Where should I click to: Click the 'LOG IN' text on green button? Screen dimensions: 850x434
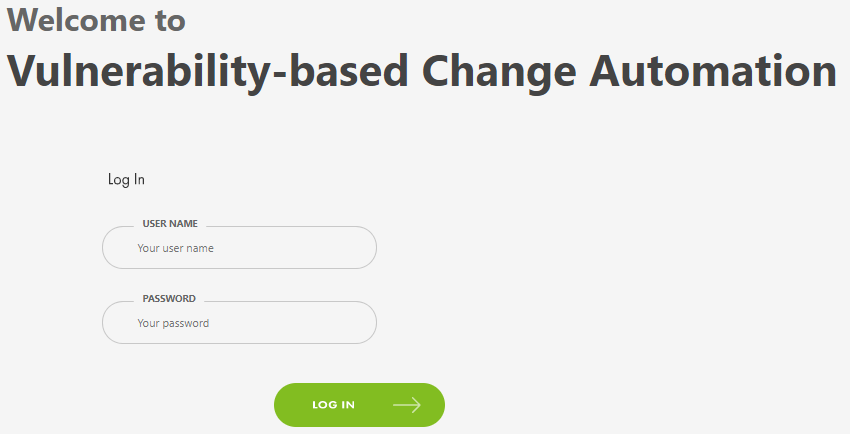click(x=333, y=405)
